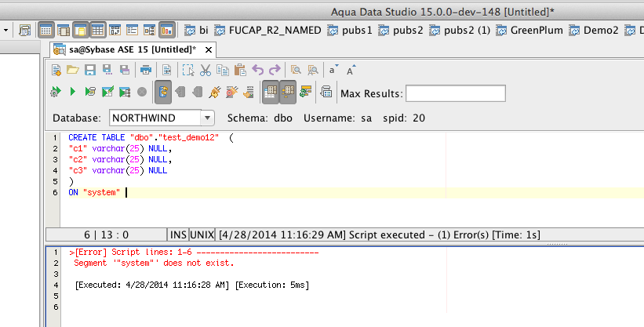Click inside the Max Results input field
Screen dimensions: 644x327
[456, 93]
